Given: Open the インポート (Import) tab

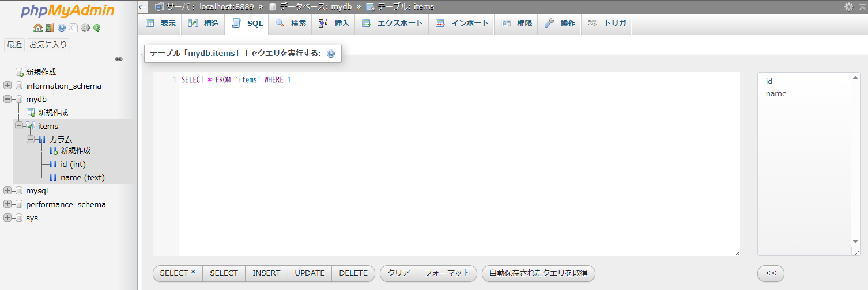Looking at the screenshot, I should click(461, 24).
